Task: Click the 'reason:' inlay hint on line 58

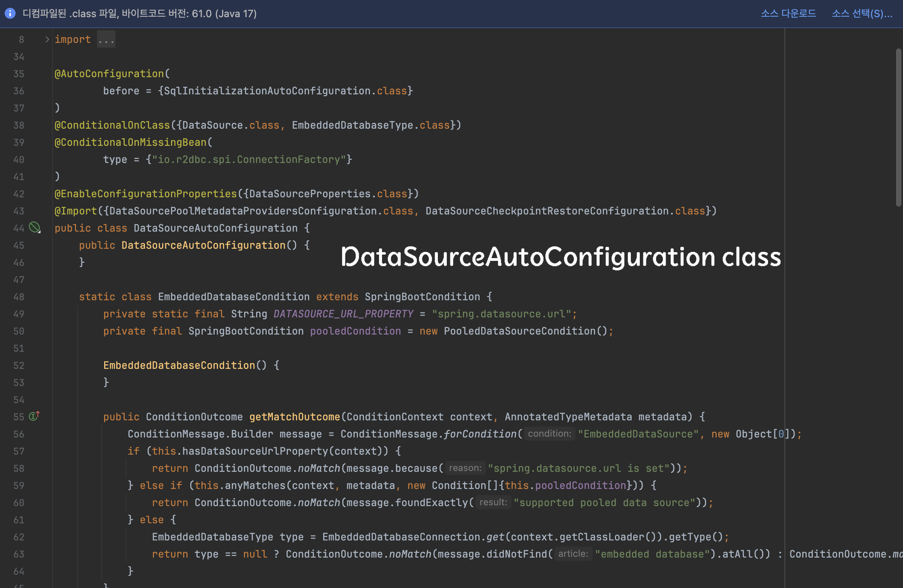Action: (x=465, y=468)
